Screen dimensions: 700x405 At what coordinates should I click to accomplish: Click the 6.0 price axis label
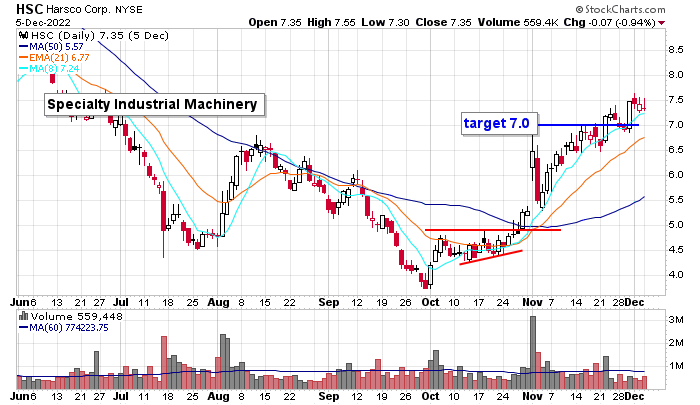coord(675,175)
